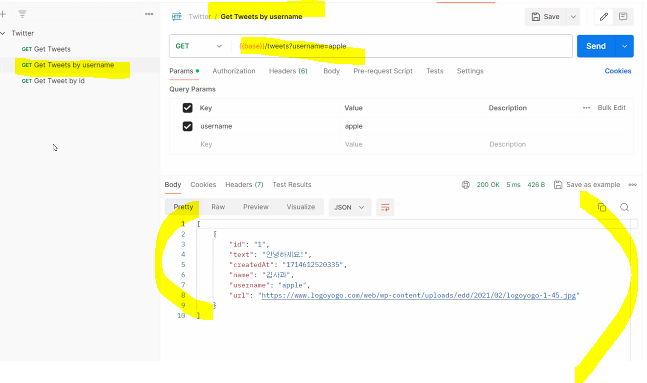Click the HTTP request type icon
This screenshot has width=647, height=383.
(x=177, y=17)
